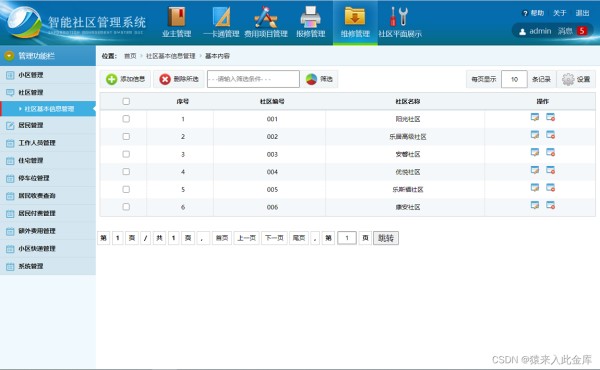Viewport: 600px width, 370px height.
Task: Open 报修管理 printer item in top navigation
Action: (310, 22)
